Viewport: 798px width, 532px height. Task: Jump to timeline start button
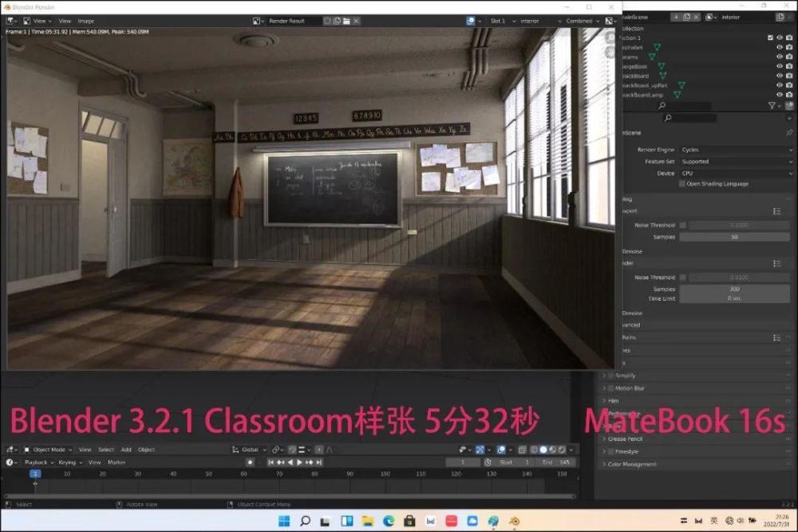pos(271,463)
